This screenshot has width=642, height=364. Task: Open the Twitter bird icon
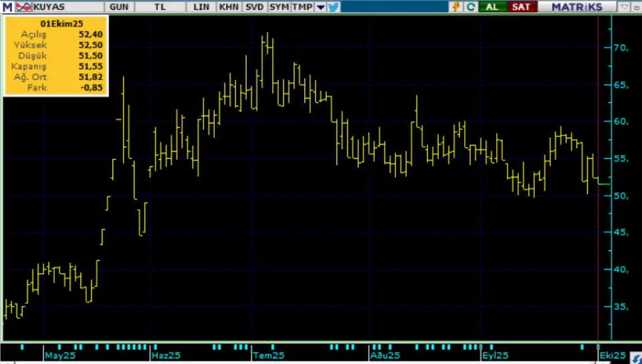tap(334, 7)
